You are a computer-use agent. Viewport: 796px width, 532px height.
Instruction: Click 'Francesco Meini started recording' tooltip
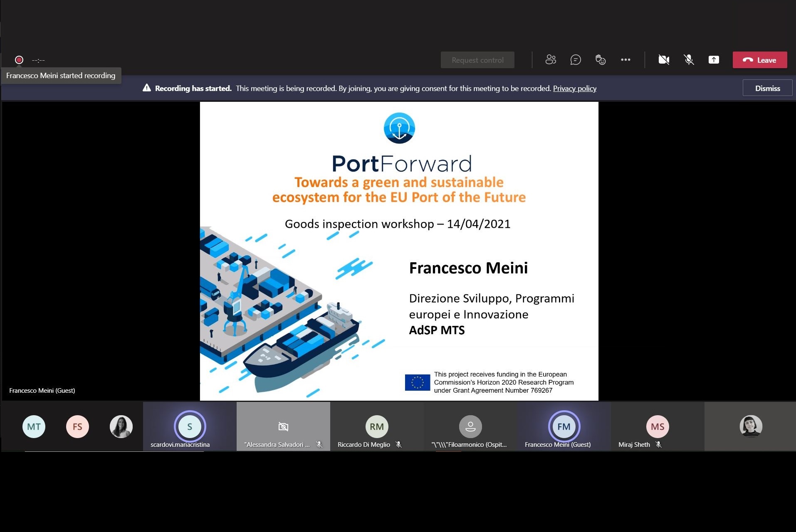61,76
